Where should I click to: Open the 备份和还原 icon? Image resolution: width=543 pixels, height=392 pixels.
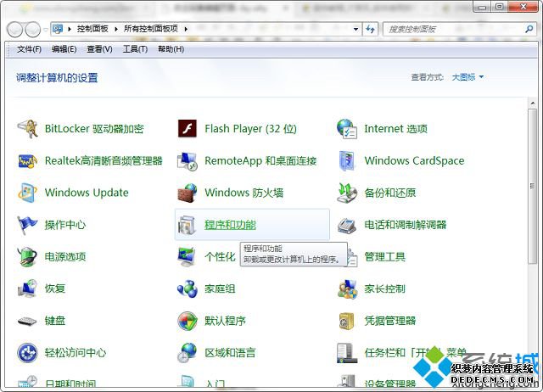pyautogui.click(x=347, y=193)
